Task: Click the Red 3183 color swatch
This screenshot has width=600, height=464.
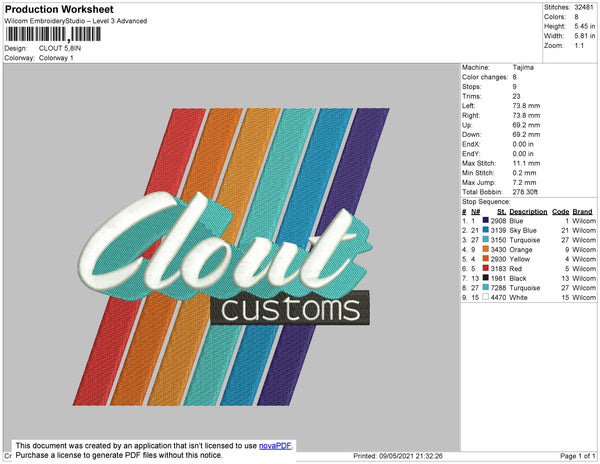Action: [x=486, y=268]
